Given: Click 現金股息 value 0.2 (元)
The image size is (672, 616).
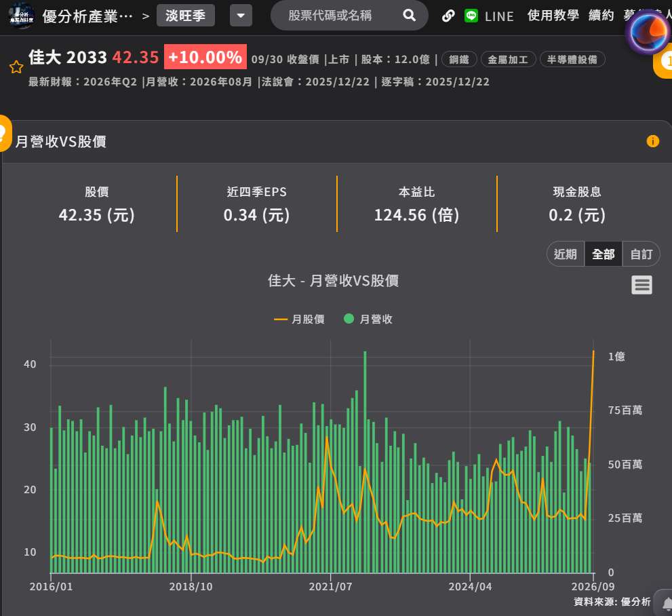Looking at the screenshot, I should [x=577, y=215].
